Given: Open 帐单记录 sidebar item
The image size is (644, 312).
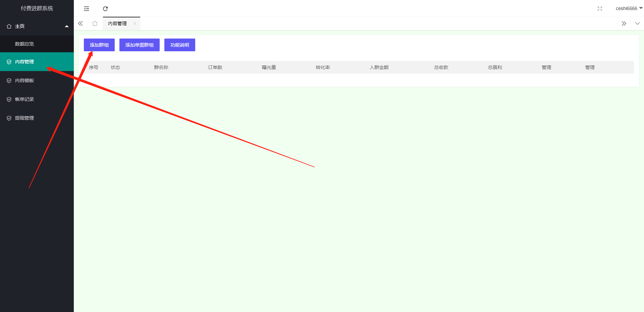Looking at the screenshot, I should click(x=24, y=99).
